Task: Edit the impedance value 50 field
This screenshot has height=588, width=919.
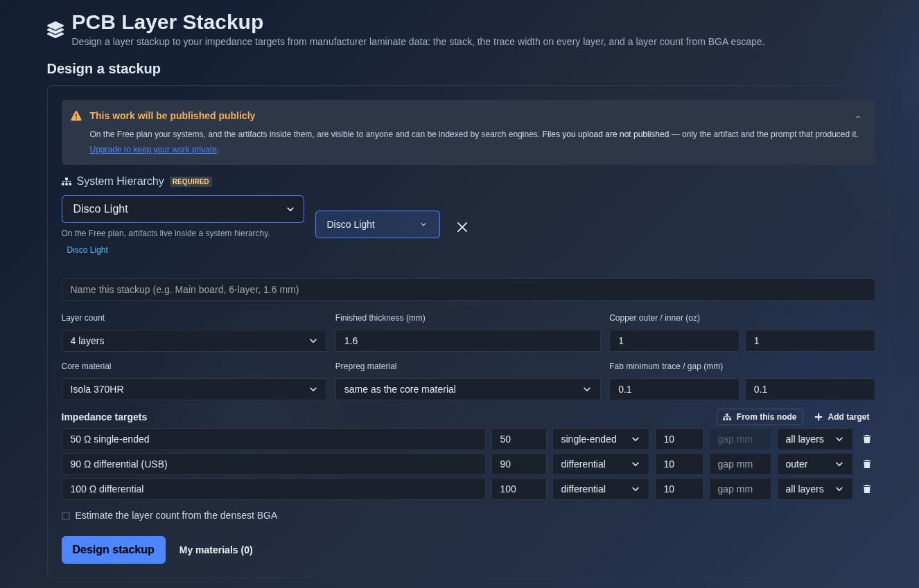Action: coord(519,439)
